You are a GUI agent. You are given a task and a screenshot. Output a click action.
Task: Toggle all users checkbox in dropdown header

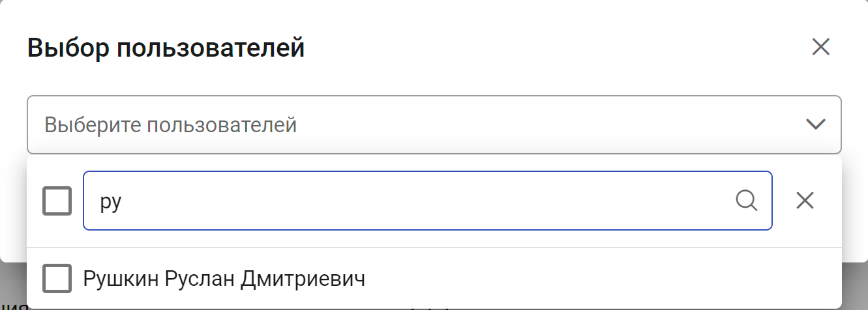tap(57, 201)
